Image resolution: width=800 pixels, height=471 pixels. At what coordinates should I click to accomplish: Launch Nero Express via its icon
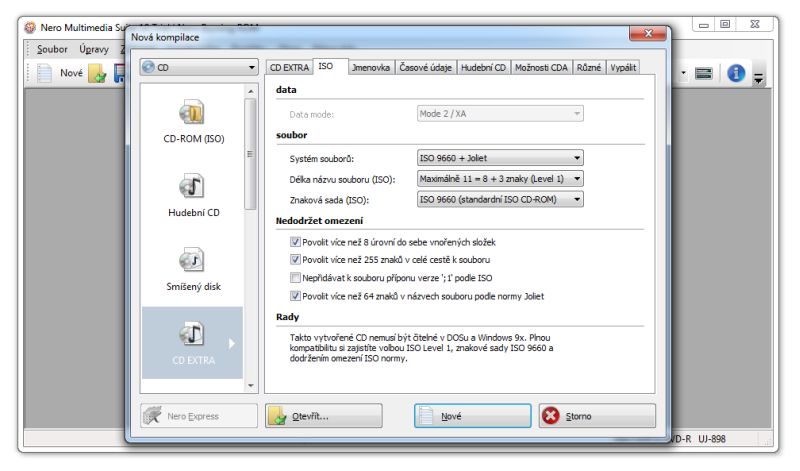click(152, 416)
